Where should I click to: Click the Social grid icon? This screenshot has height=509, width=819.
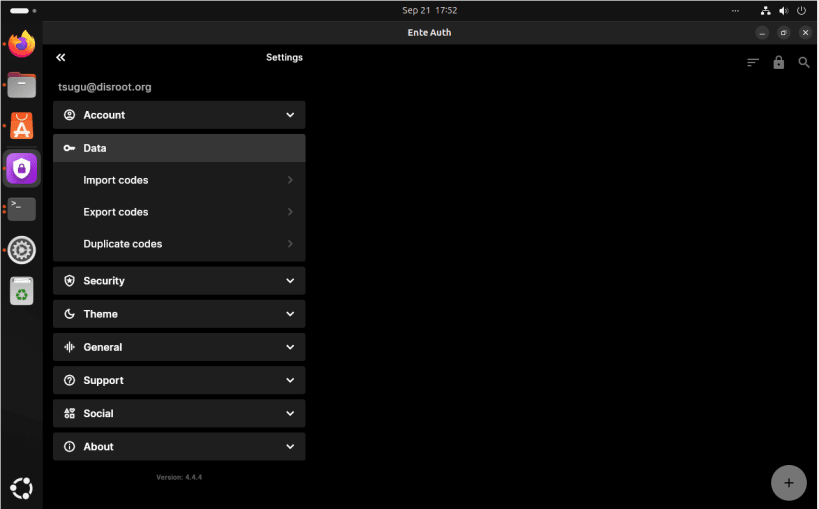[x=69, y=413]
